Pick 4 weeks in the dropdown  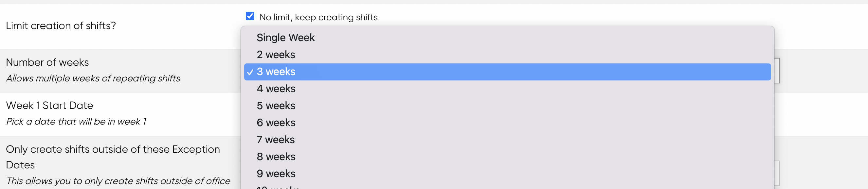pyautogui.click(x=507, y=89)
